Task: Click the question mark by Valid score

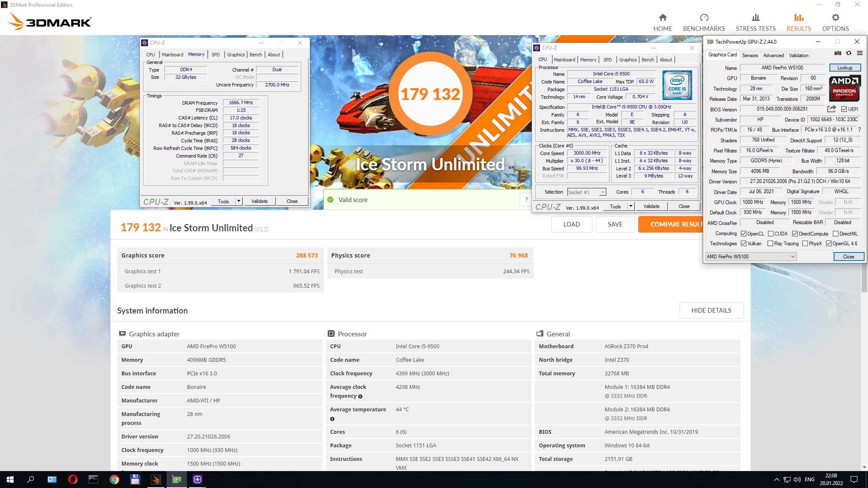Action: click(526, 200)
